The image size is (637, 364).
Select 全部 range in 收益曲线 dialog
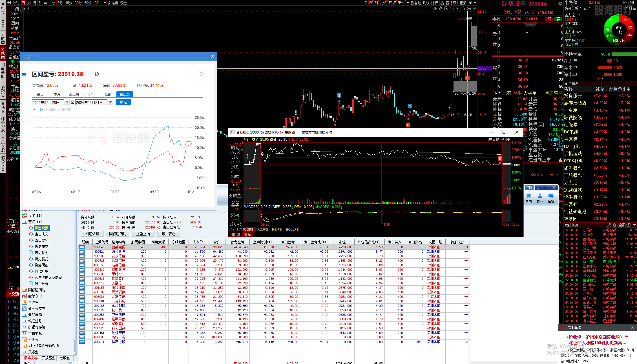click(x=108, y=94)
